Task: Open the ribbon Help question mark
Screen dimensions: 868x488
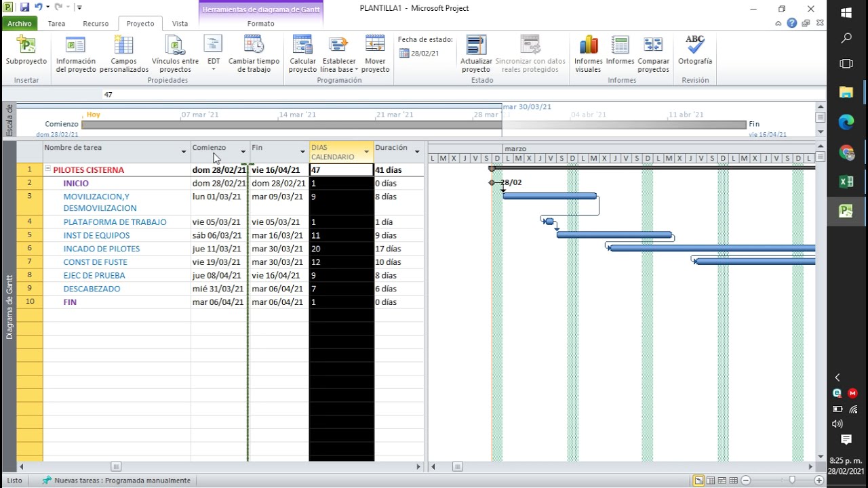Action: point(792,23)
